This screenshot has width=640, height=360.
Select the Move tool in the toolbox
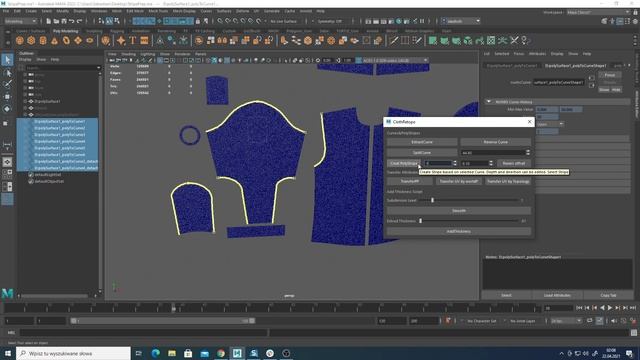tap(7, 97)
